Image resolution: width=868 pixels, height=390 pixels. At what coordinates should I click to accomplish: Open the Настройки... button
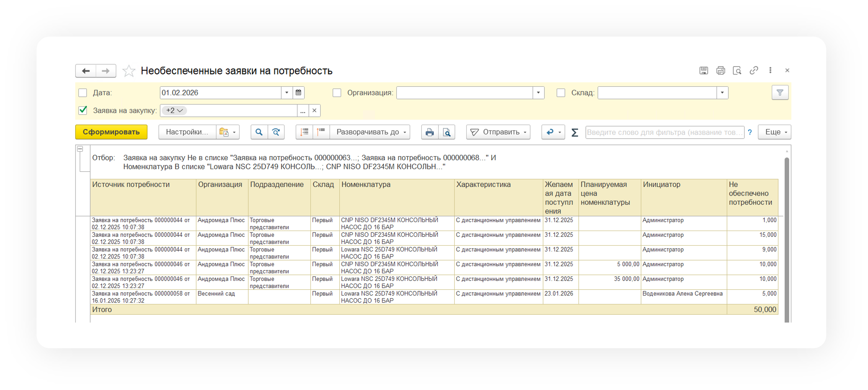pyautogui.click(x=187, y=132)
